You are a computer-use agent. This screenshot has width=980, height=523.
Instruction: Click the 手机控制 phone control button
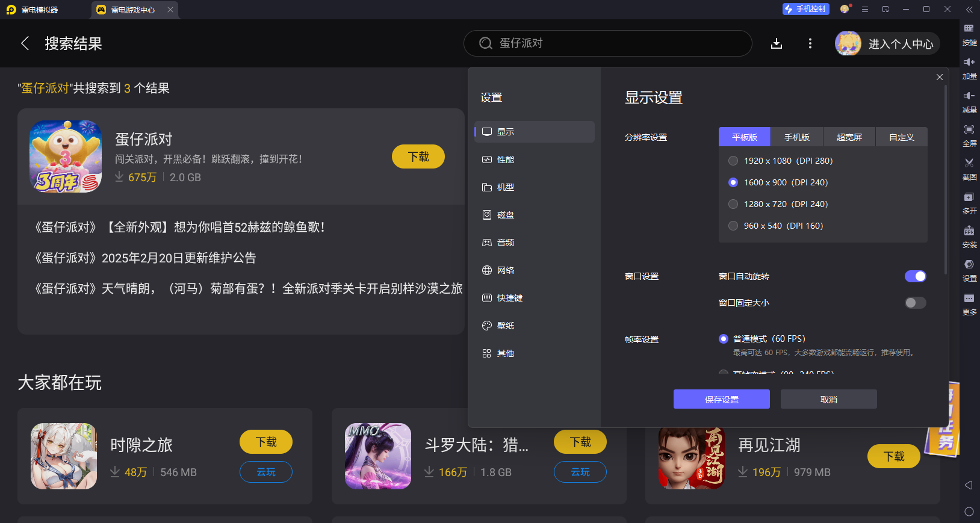[x=806, y=9]
